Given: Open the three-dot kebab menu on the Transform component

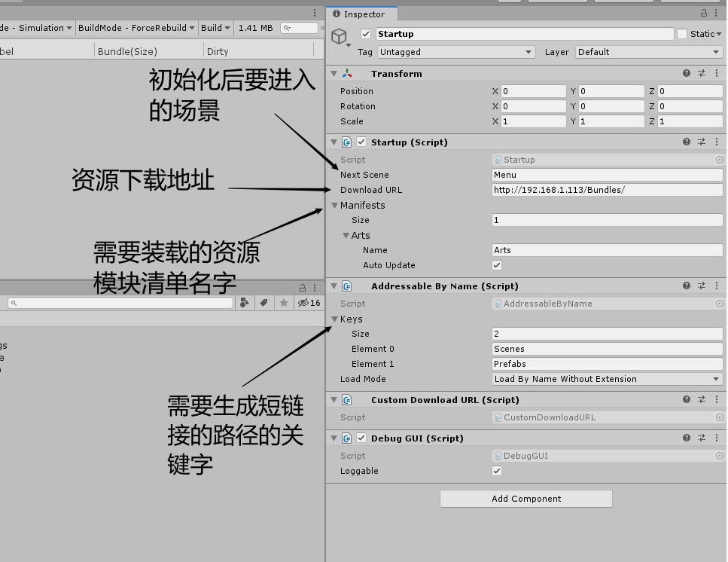Looking at the screenshot, I should pyautogui.click(x=716, y=73).
